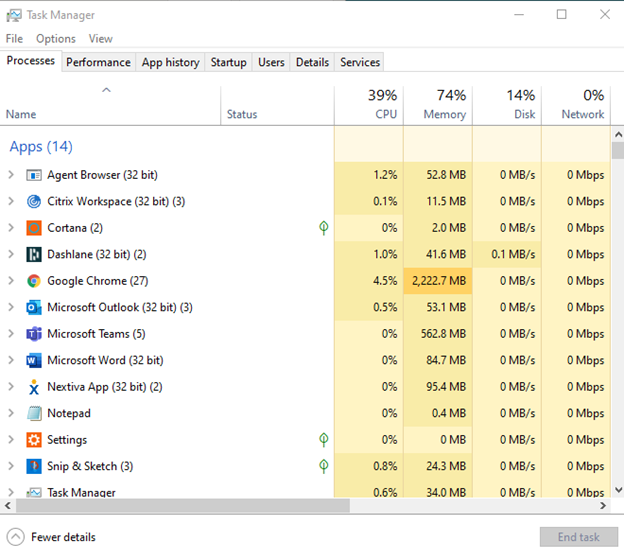The image size is (624, 560).
Task: Open the View menu
Action: (101, 39)
